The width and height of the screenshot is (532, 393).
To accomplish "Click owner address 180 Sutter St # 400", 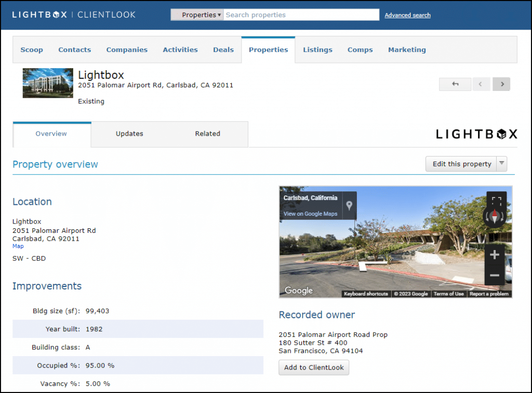I will coord(313,343).
